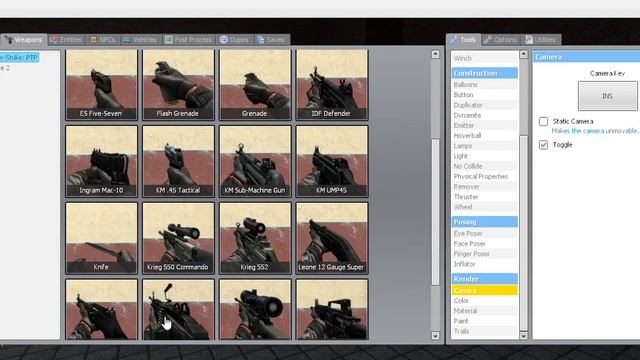
Task: Select the Tools tab
Action: coord(463,40)
